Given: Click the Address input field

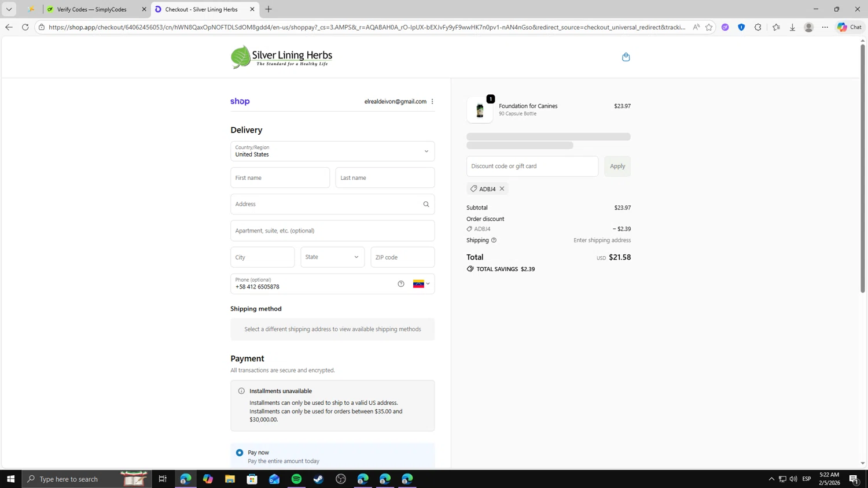Looking at the screenshot, I should (x=332, y=204).
